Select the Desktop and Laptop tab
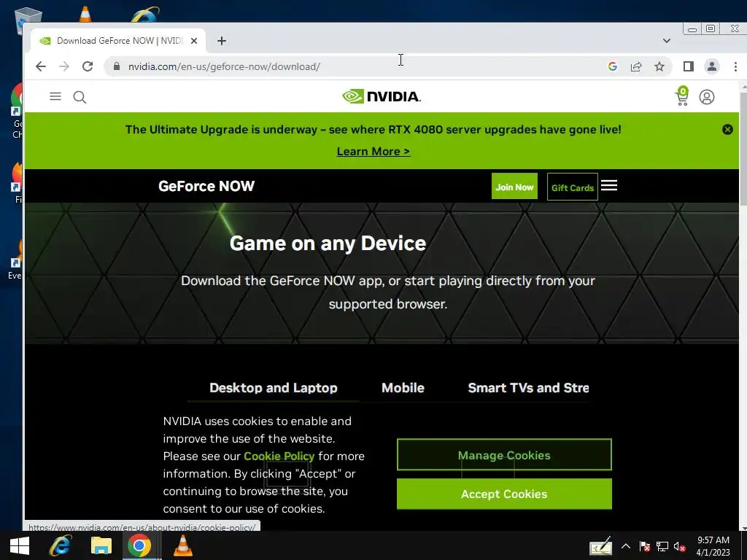The width and height of the screenshot is (747, 560). pyautogui.click(x=274, y=388)
